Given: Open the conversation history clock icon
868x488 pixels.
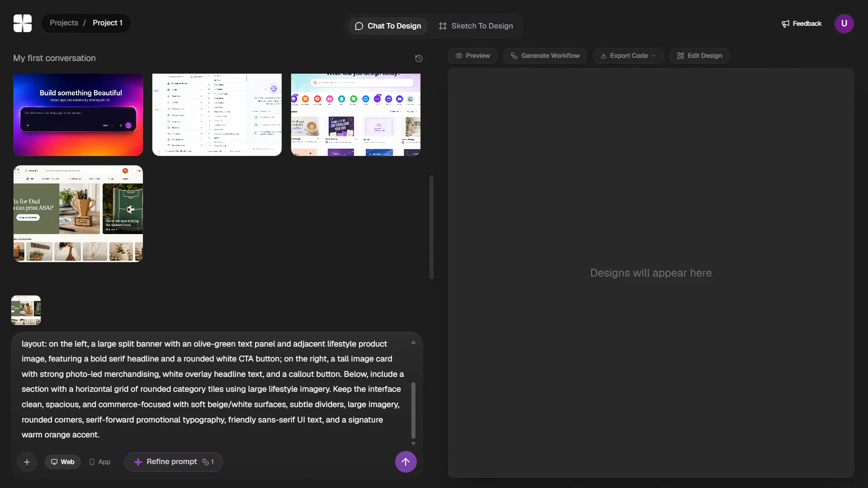Looking at the screenshot, I should (419, 58).
